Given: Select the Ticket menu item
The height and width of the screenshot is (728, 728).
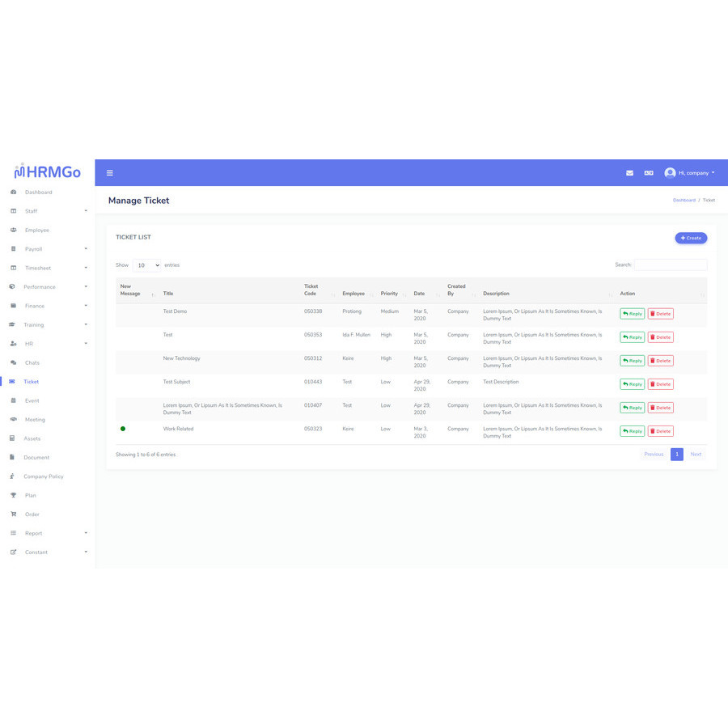Looking at the screenshot, I should click(x=29, y=381).
